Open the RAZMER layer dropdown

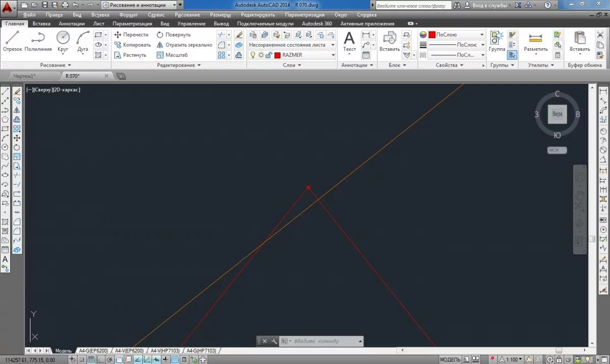[292, 55]
